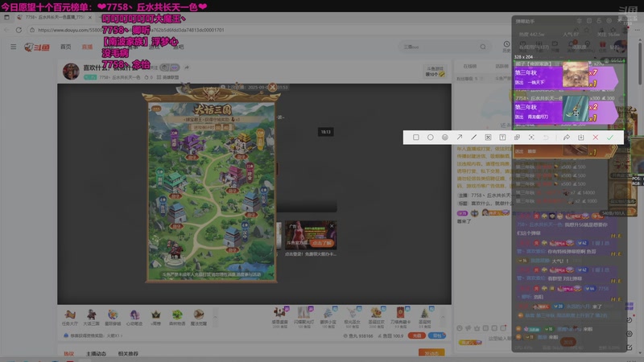Select the 圣诞狂欢 gift

(x=376, y=317)
